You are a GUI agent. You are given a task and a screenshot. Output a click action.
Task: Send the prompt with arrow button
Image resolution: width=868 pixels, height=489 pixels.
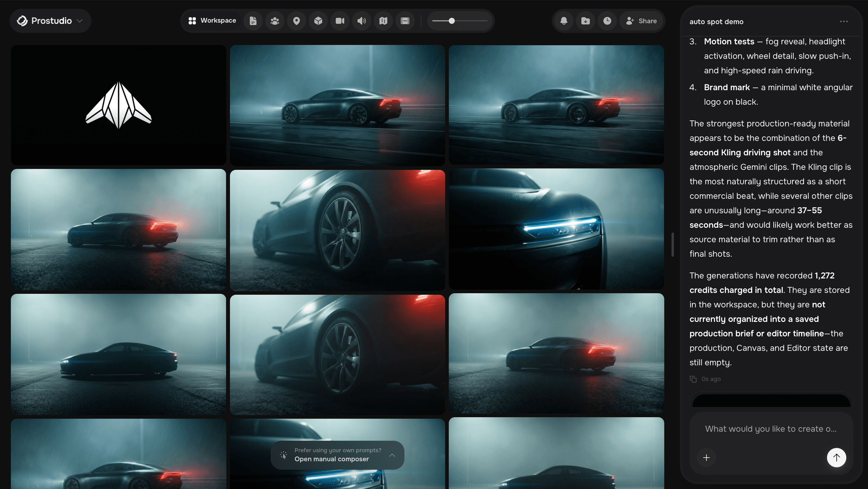(836, 458)
